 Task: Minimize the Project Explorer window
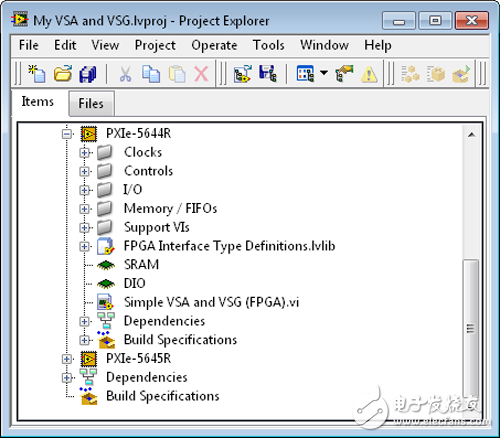399,21
